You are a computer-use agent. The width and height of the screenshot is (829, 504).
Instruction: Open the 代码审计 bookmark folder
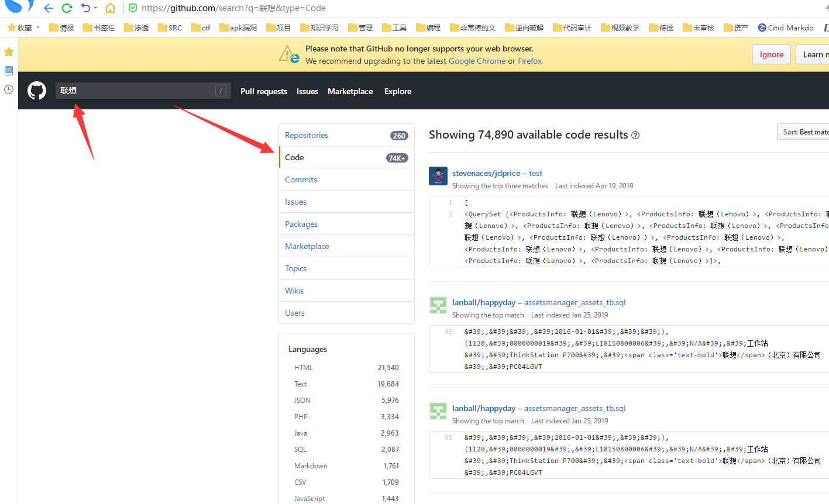coord(572,27)
